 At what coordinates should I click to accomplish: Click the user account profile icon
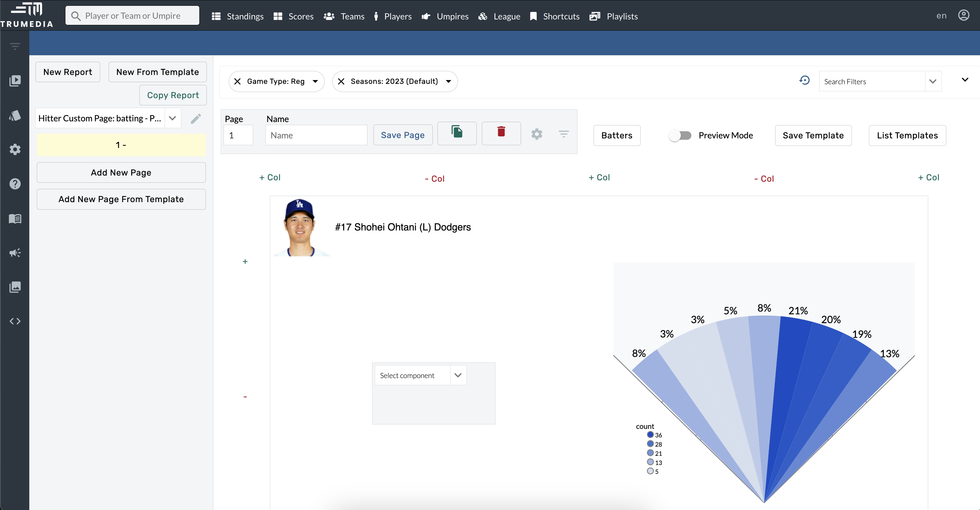pos(963,16)
